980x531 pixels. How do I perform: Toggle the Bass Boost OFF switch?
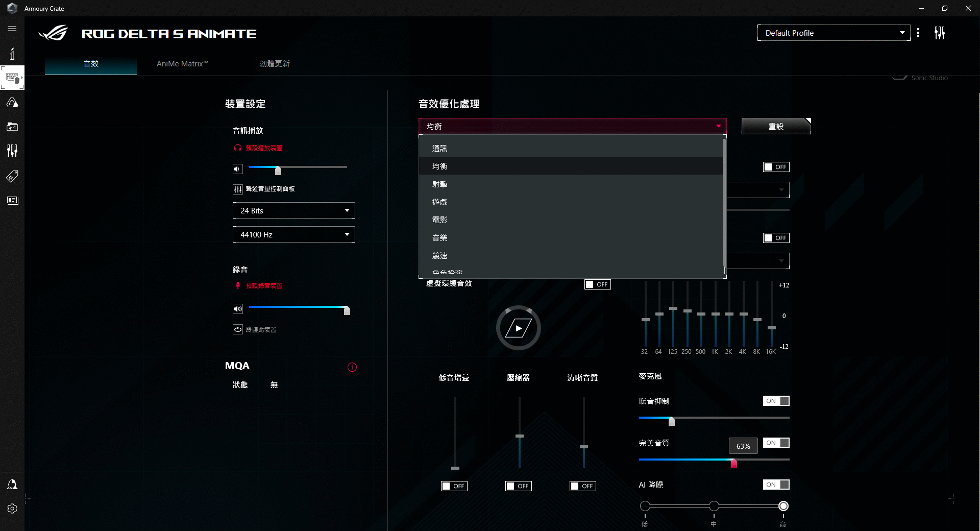[454, 486]
